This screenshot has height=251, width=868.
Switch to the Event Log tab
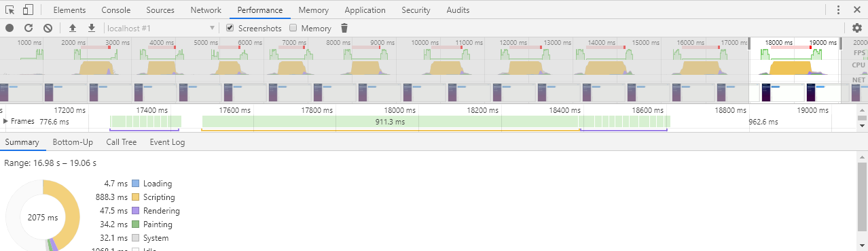coord(167,142)
